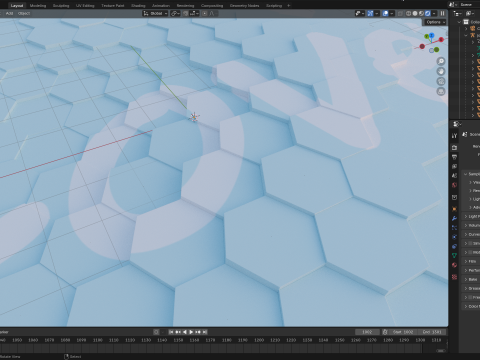Image resolution: width=480 pixels, height=360 pixels.
Task: Open the Scene properties tab
Action: [454, 175]
